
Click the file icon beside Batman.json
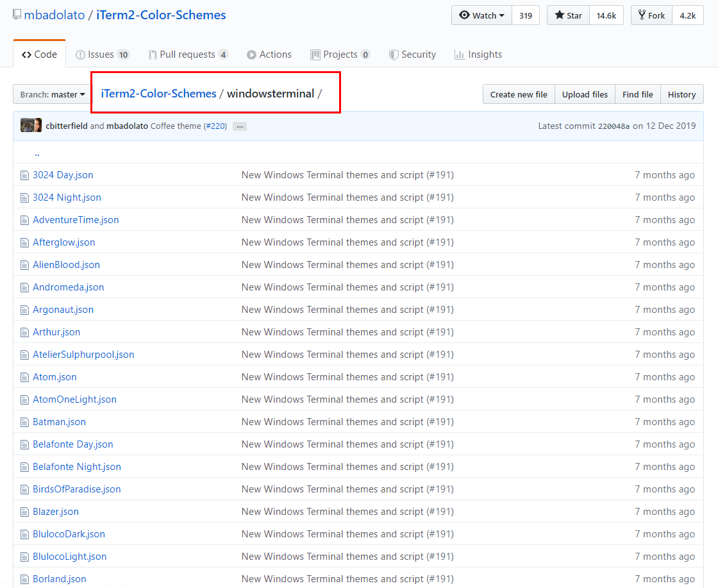[x=24, y=422]
